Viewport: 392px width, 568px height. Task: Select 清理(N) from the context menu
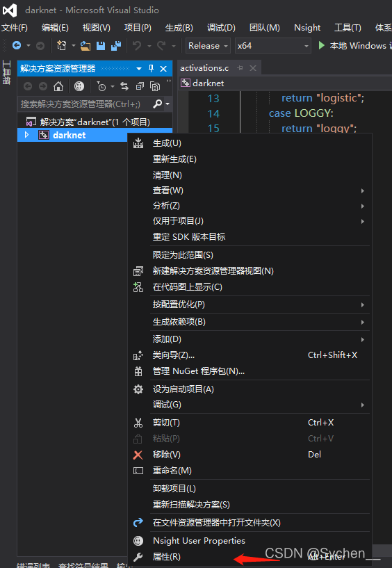pos(250,175)
